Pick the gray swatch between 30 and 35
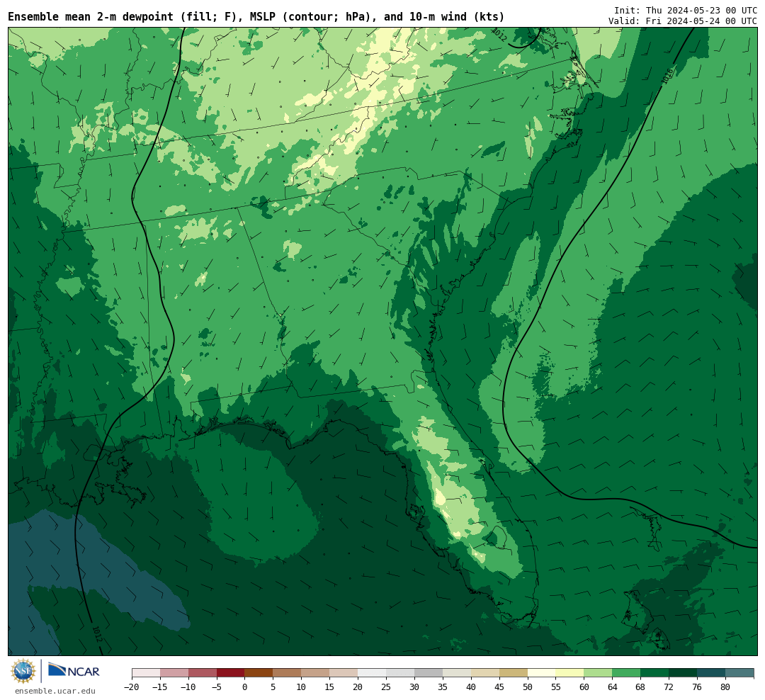Viewport: 765px width, 700px height. coord(429,673)
